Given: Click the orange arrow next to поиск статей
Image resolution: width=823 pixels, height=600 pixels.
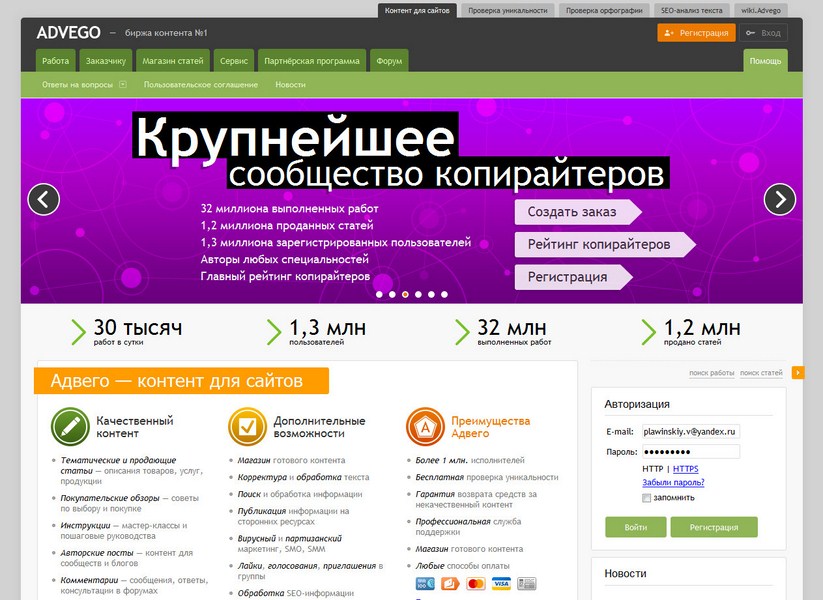Looking at the screenshot, I should [x=798, y=373].
